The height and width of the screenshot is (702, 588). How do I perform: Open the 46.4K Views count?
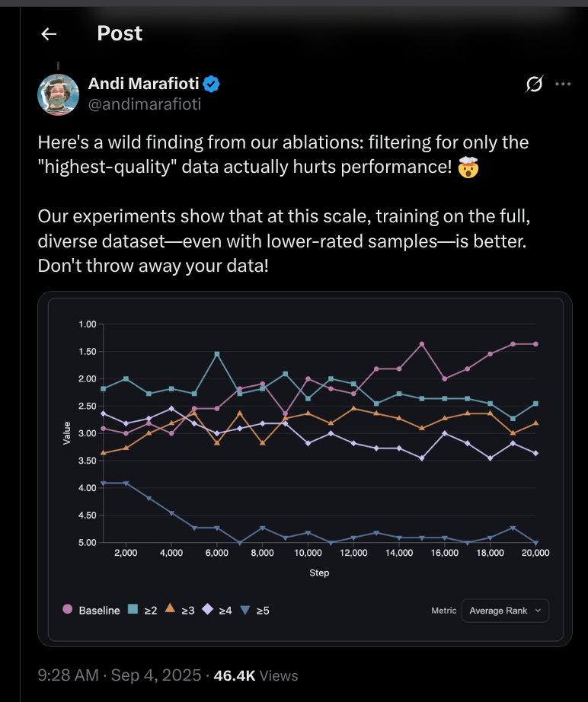point(256,675)
